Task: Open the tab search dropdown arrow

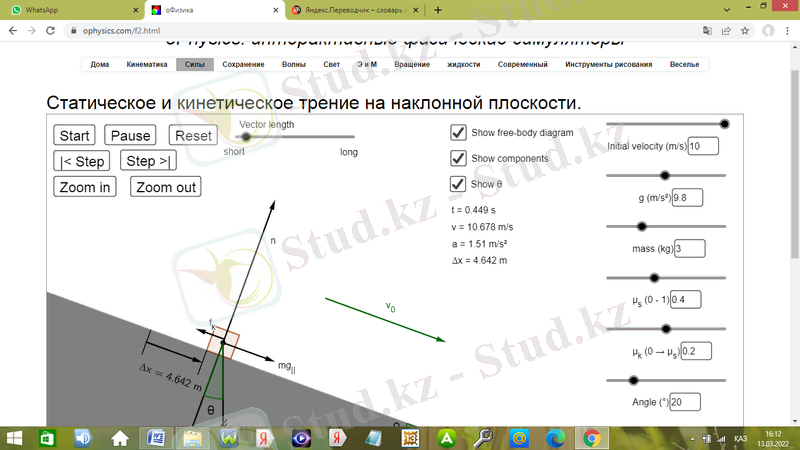Action: coord(727,10)
